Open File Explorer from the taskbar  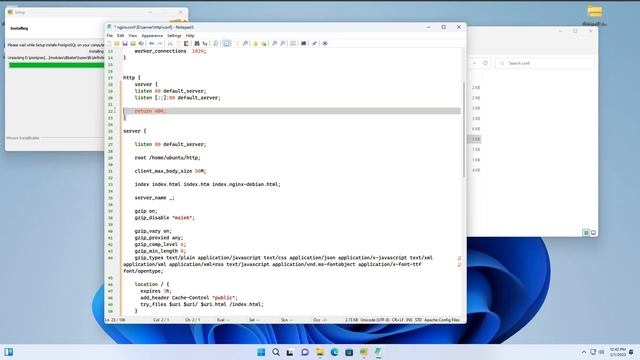320,352
